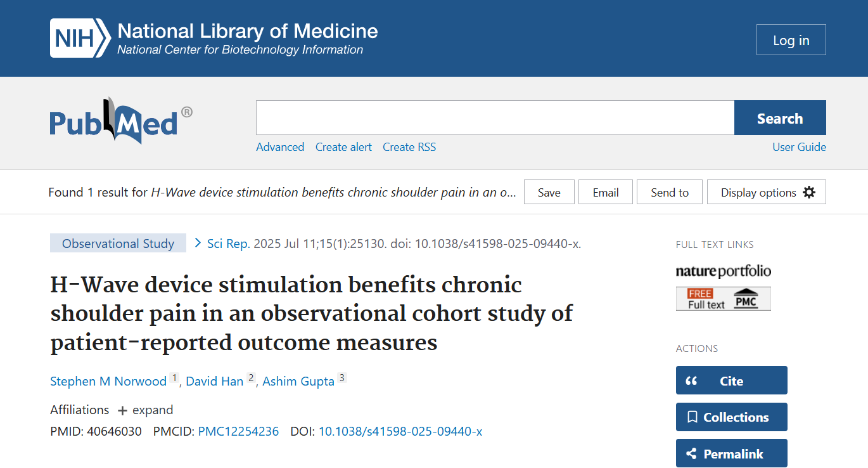Open the Advanced search link
The height and width of the screenshot is (468, 868).
pyautogui.click(x=280, y=147)
